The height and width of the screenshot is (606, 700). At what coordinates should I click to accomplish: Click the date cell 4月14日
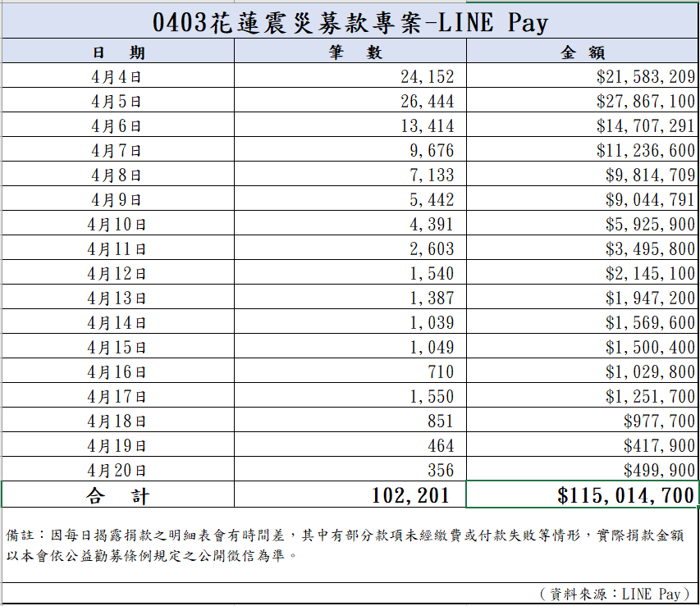pyautogui.click(x=118, y=321)
